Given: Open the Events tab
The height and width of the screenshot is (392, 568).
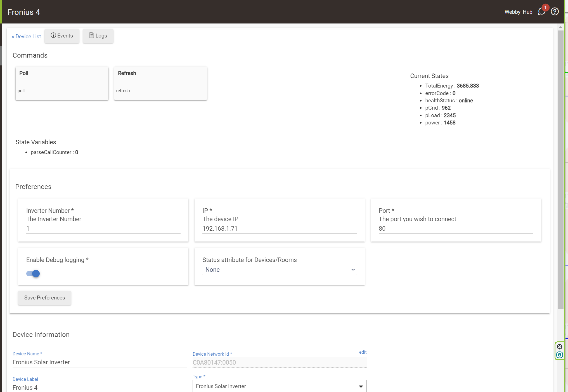Looking at the screenshot, I should (62, 36).
